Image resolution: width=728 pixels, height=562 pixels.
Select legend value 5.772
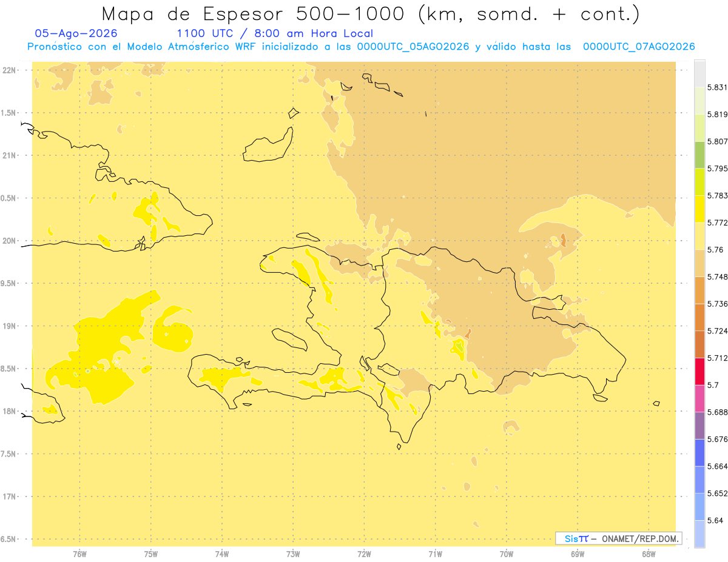pyautogui.click(x=718, y=222)
